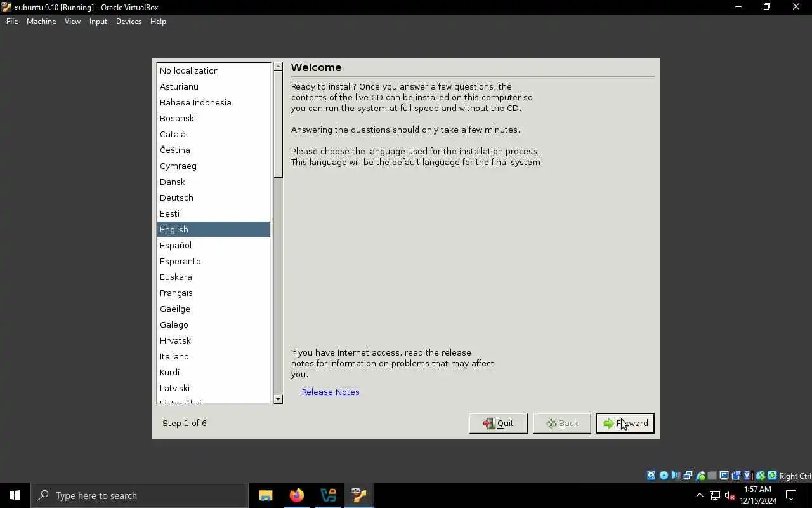Select Español language
This screenshot has width=812, height=508.
(x=214, y=245)
